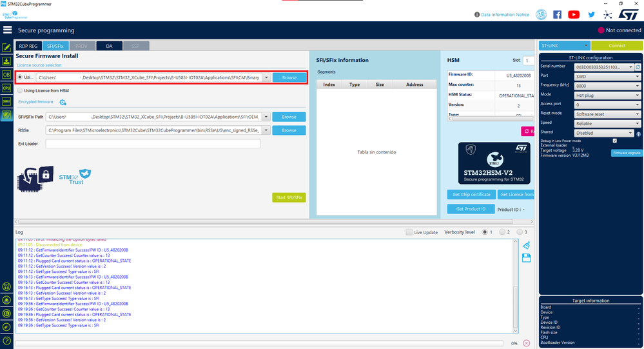Expand the license file path dropdown

coord(266,77)
